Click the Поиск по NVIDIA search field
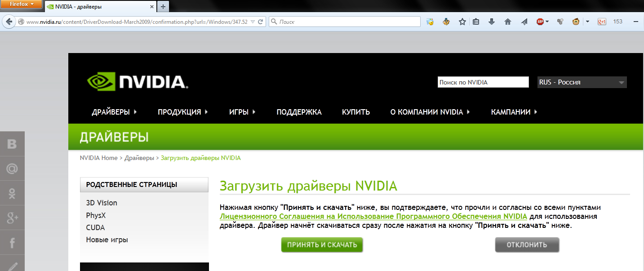 coord(483,82)
